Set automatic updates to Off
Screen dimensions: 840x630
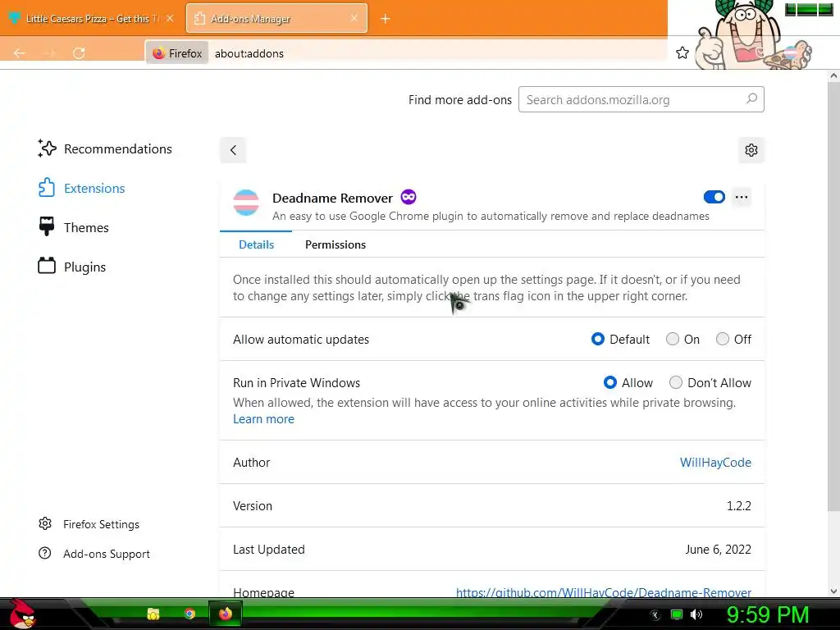click(723, 339)
